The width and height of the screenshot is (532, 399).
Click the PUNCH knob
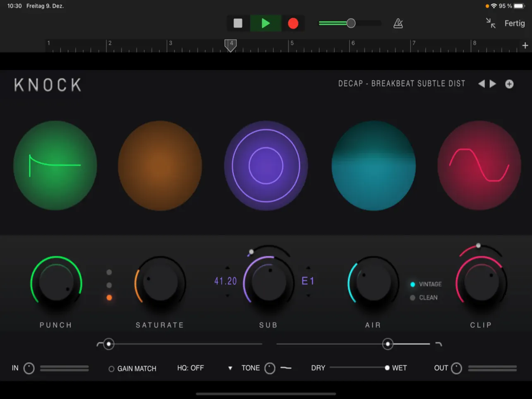pos(56,283)
